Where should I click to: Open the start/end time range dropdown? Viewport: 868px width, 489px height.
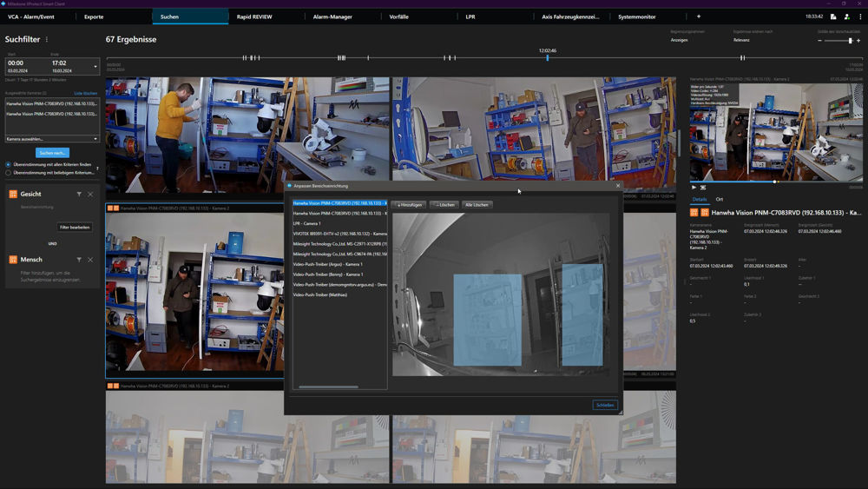[x=95, y=67]
